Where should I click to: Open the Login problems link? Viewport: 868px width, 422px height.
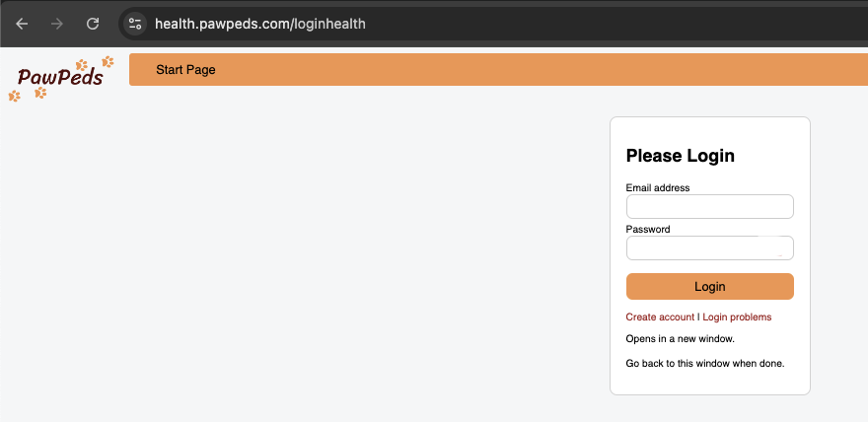[737, 316]
